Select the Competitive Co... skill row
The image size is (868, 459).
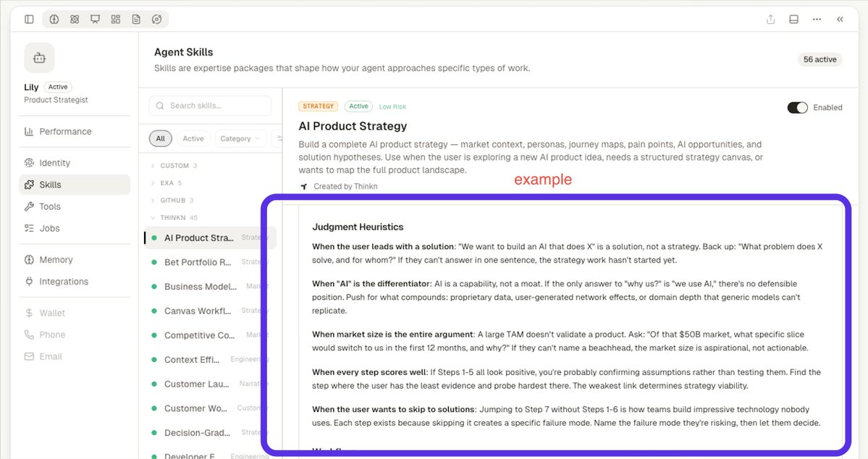coord(211,335)
